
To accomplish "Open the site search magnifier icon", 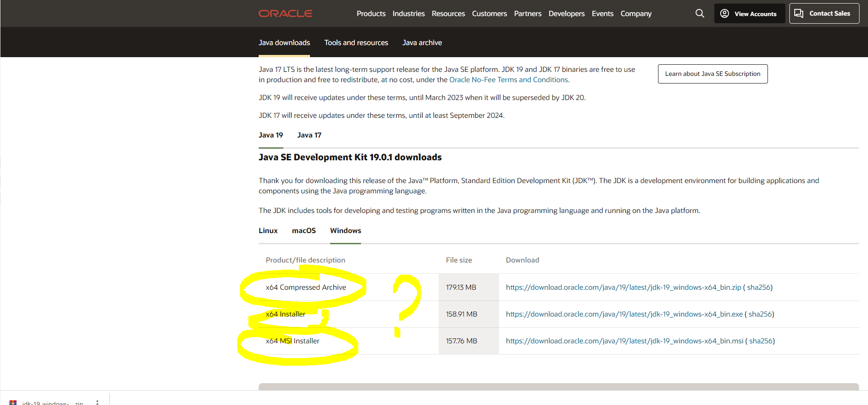I will pyautogui.click(x=700, y=13).
